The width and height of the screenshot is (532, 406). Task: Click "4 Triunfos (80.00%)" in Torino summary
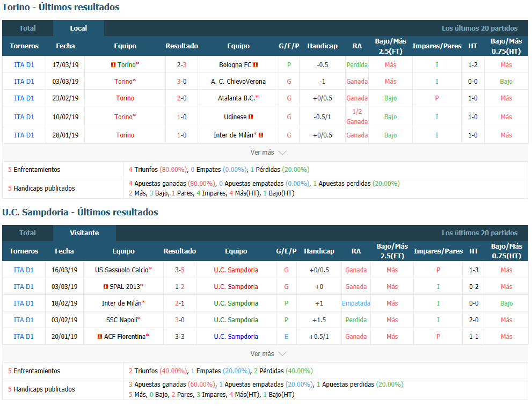(157, 170)
